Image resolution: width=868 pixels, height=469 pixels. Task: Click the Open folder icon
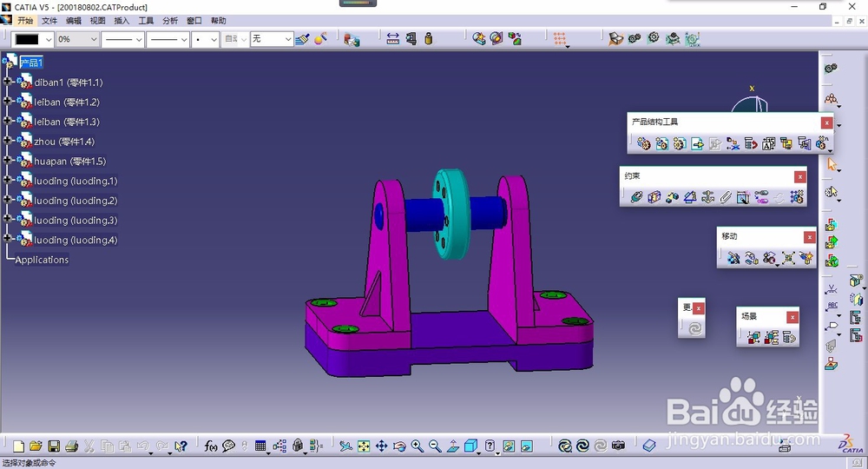click(x=36, y=446)
